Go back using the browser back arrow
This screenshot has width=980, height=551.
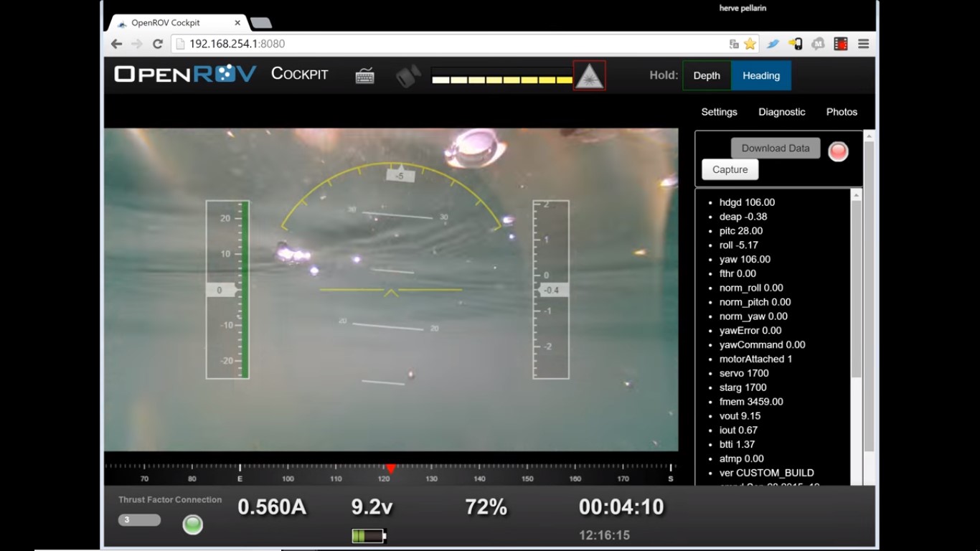(116, 44)
